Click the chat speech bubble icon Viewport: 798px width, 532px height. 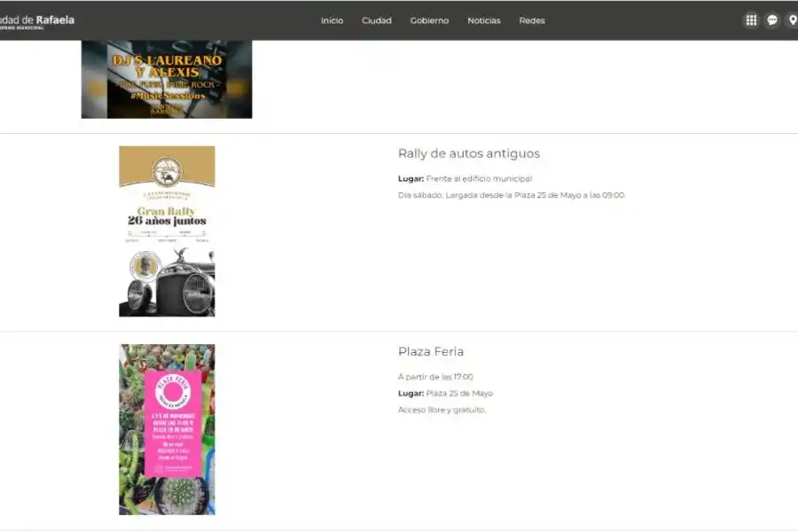[772, 20]
